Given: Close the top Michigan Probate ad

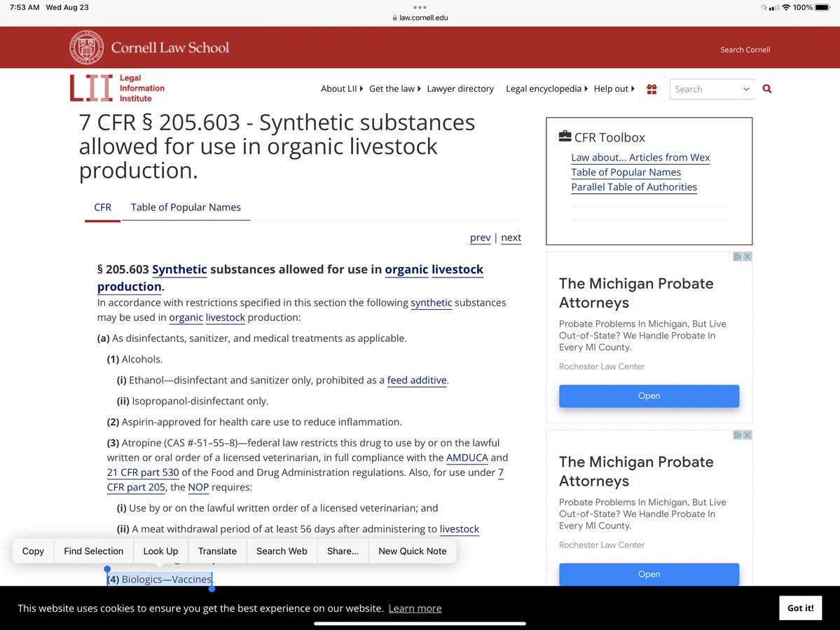Looking at the screenshot, I should click(x=748, y=256).
